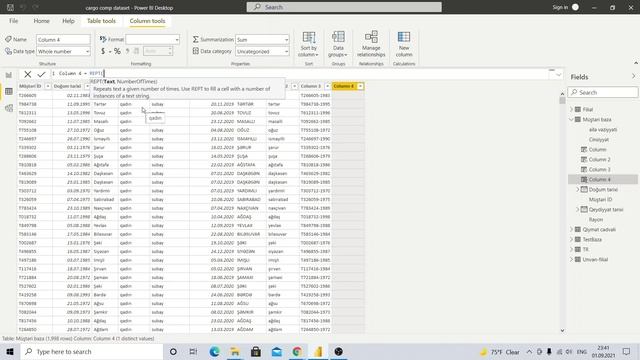Click the Windows taskbar search box
640x360 pixels.
click(x=91, y=351)
